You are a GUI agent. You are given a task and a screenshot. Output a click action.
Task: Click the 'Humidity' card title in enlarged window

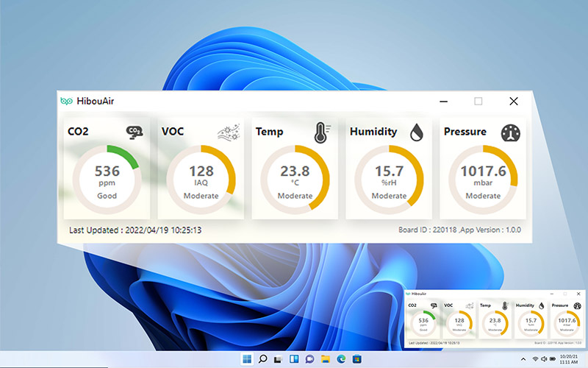(373, 132)
